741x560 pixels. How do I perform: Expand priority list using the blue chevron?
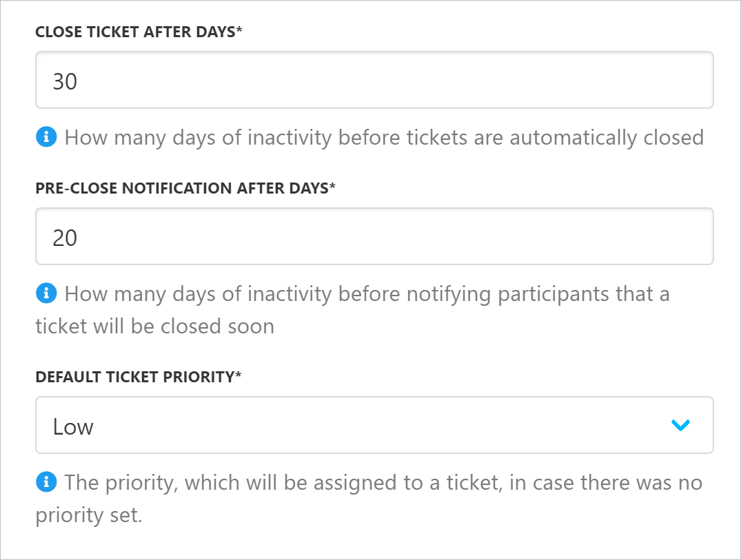[x=680, y=426]
